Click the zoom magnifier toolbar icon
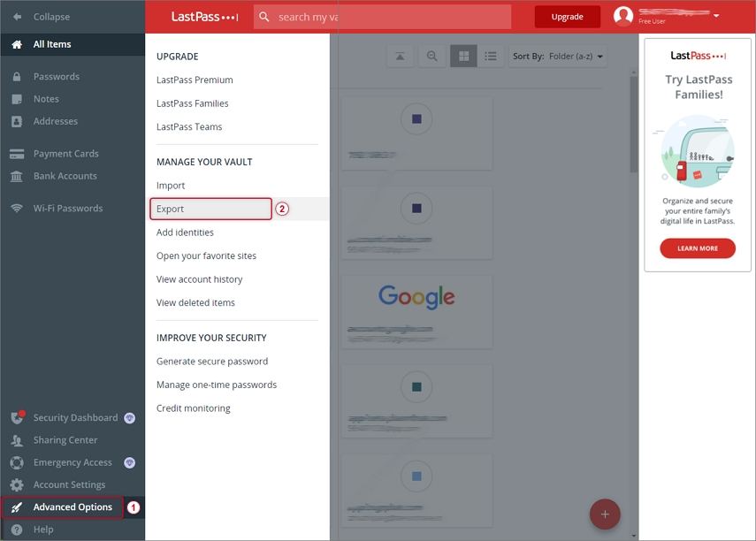Image resolution: width=756 pixels, height=541 pixels. tap(432, 57)
